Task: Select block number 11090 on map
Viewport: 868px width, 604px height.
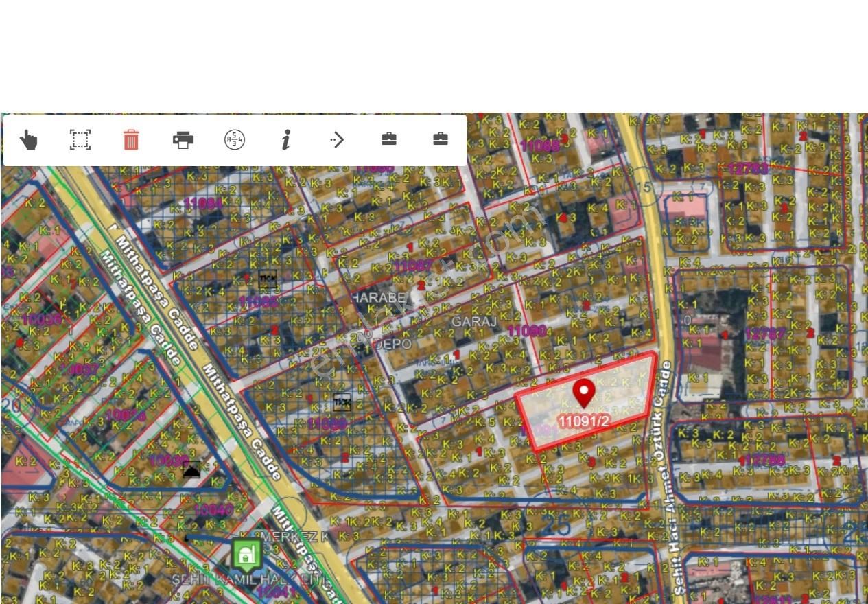Action: click(x=526, y=331)
